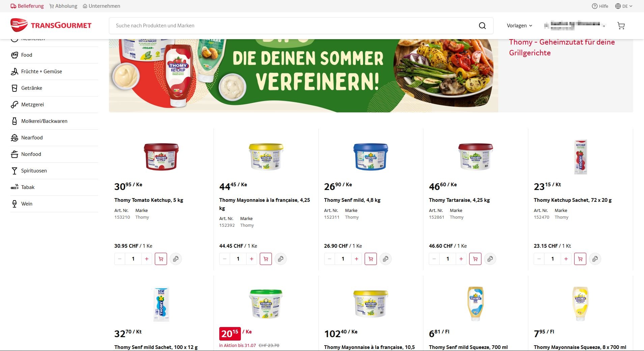
Task: Open the DE language dropdown
Action: tap(624, 6)
